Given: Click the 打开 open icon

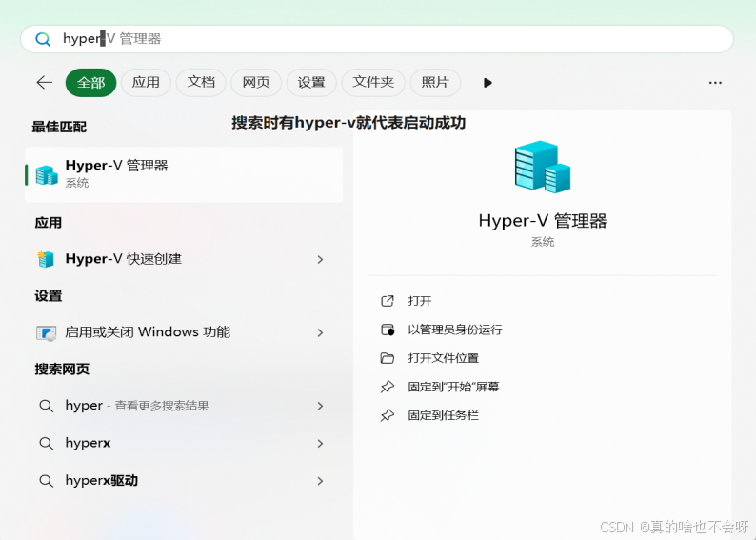Looking at the screenshot, I should point(388,301).
